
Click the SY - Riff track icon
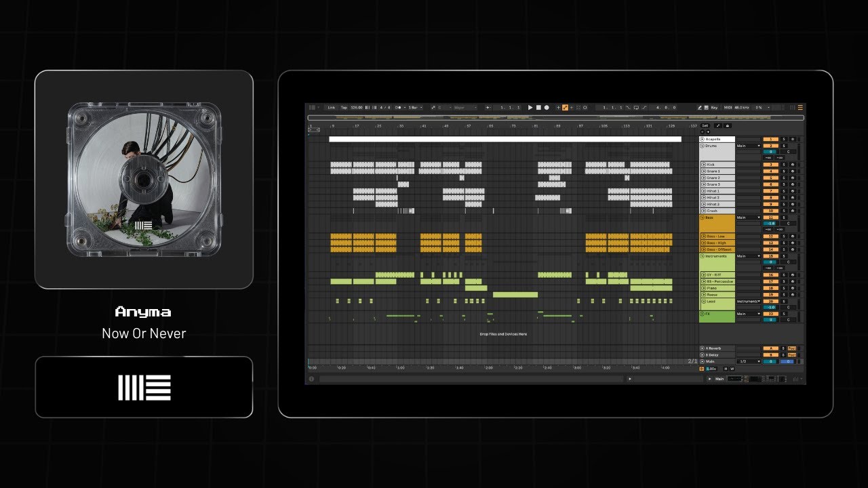click(x=703, y=275)
